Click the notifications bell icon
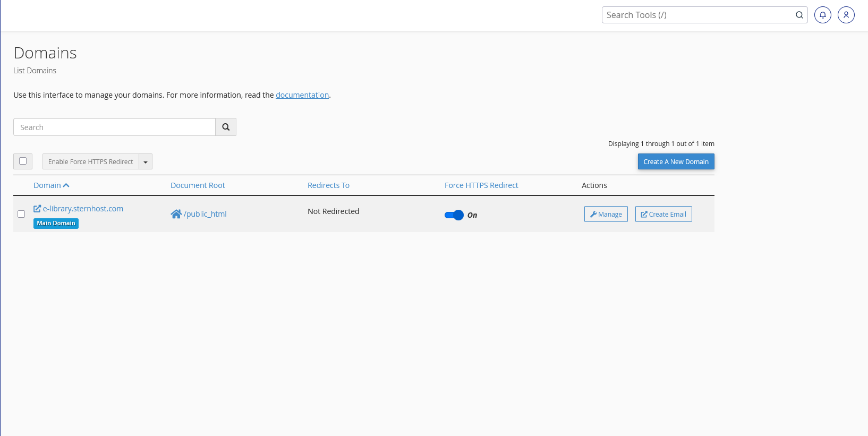The height and width of the screenshot is (436, 868). (822, 15)
